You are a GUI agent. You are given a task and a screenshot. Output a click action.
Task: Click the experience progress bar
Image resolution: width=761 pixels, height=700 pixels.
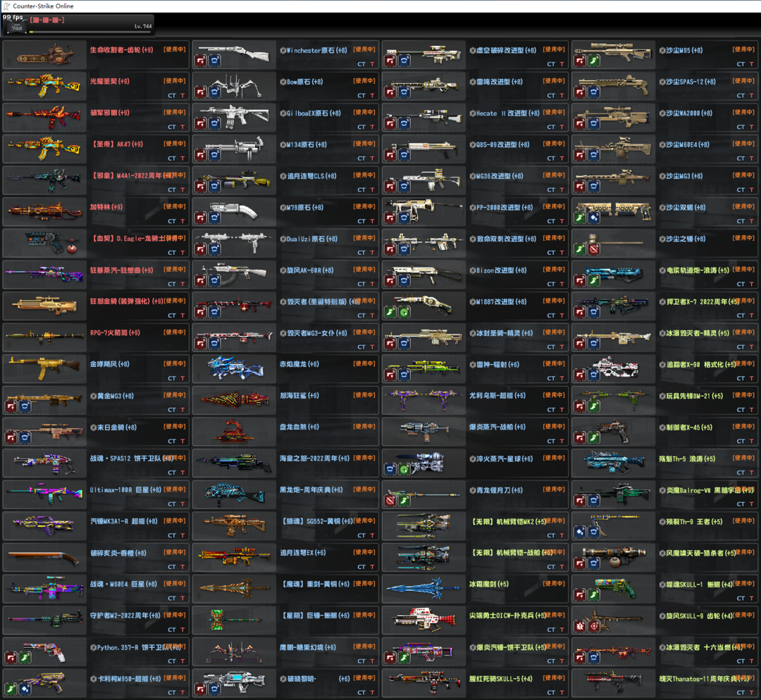point(90,32)
